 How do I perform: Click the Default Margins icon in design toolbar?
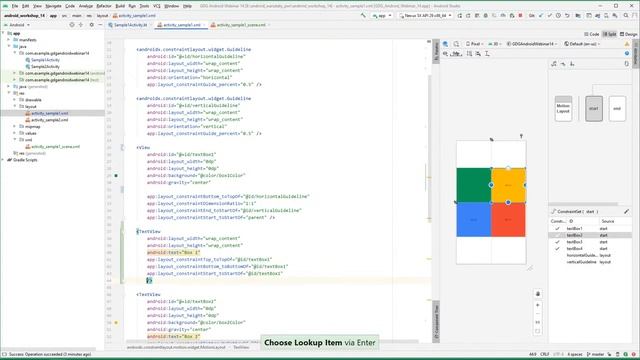coord(457,53)
